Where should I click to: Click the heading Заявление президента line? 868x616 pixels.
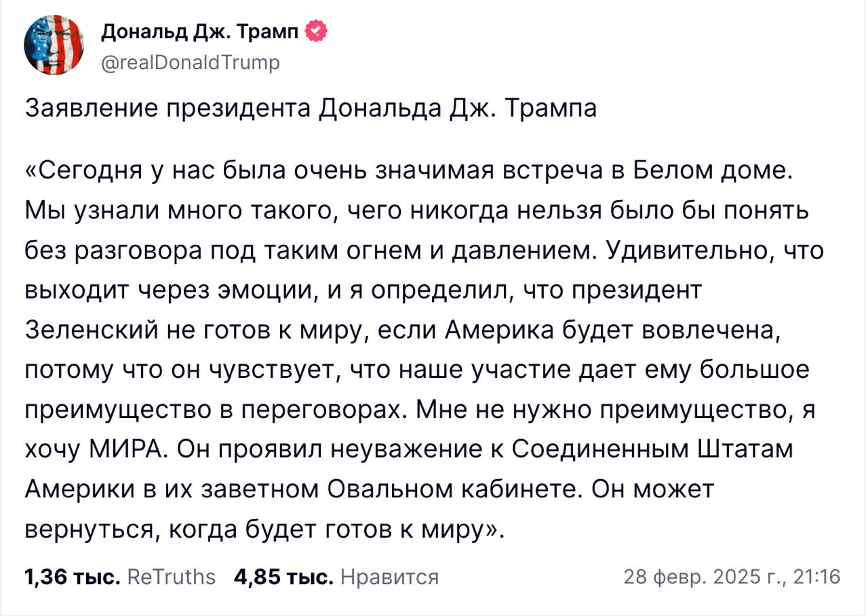(311, 108)
